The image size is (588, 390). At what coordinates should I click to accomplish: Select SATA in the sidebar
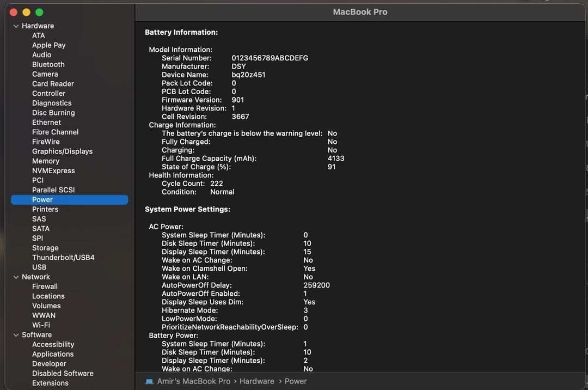point(41,229)
